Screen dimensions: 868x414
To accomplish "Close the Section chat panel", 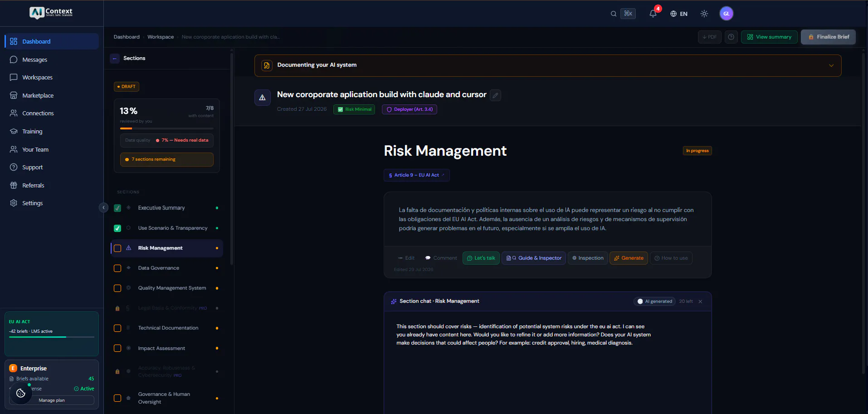I will tap(700, 301).
